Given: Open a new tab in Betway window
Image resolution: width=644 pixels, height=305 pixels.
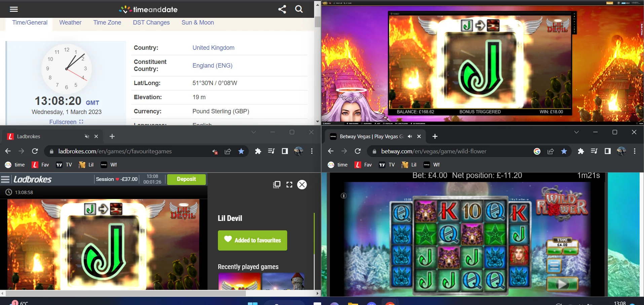Looking at the screenshot, I should [435, 136].
